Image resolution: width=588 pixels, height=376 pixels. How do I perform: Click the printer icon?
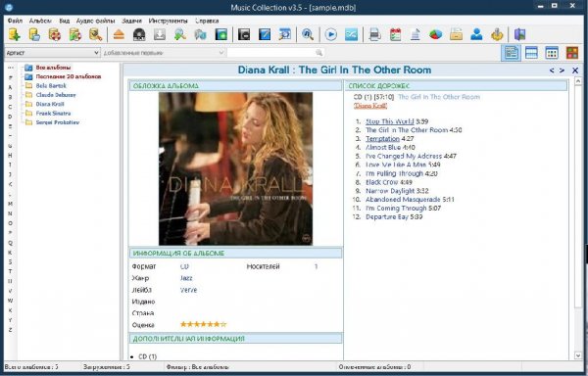[x=374, y=34]
